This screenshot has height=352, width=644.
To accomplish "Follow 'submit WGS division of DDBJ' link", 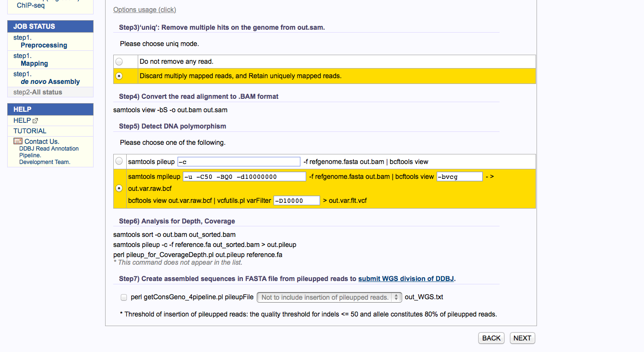I will (x=406, y=279).
